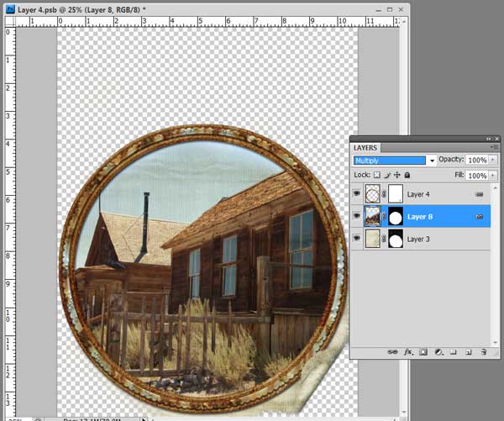Collapse the Layers panel to icons
Screen dimensions: 504x421
click(x=489, y=139)
